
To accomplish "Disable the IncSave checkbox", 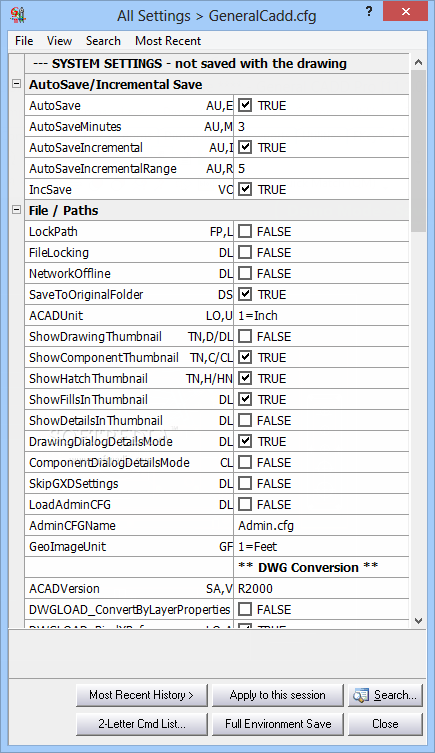I will click(x=245, y=189).
